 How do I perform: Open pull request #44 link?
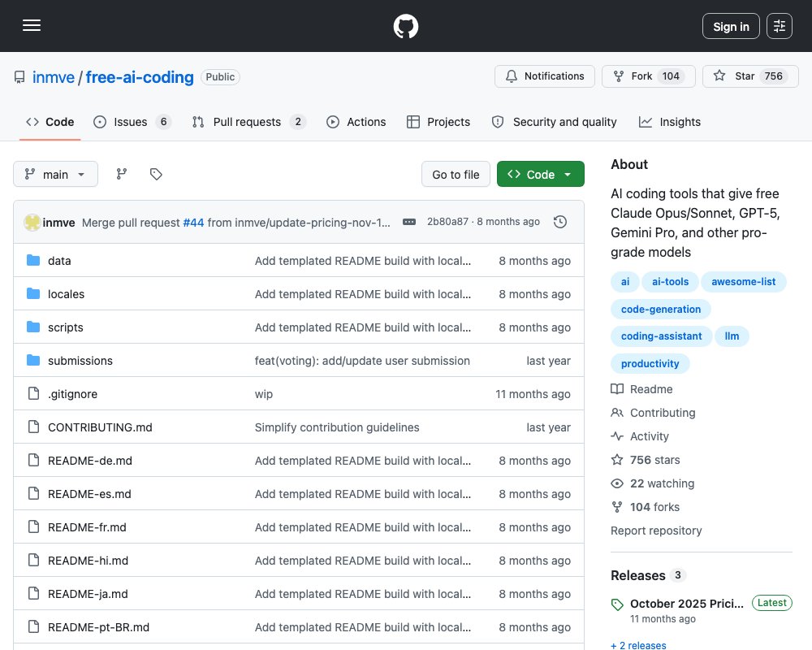[193, 223]
